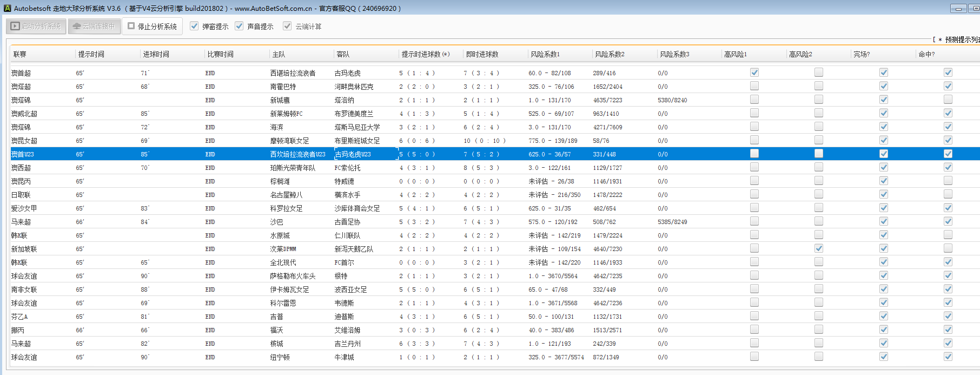Toggle 命中? checkbox for 福沃 vs 艾维洛姆
This screenshot has height=375, width=980.
click(948, 330)
